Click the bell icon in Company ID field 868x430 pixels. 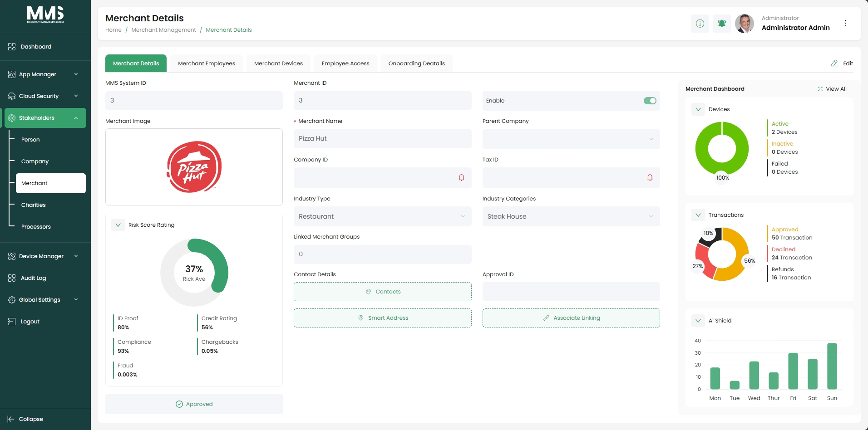(x=461, y=178)
